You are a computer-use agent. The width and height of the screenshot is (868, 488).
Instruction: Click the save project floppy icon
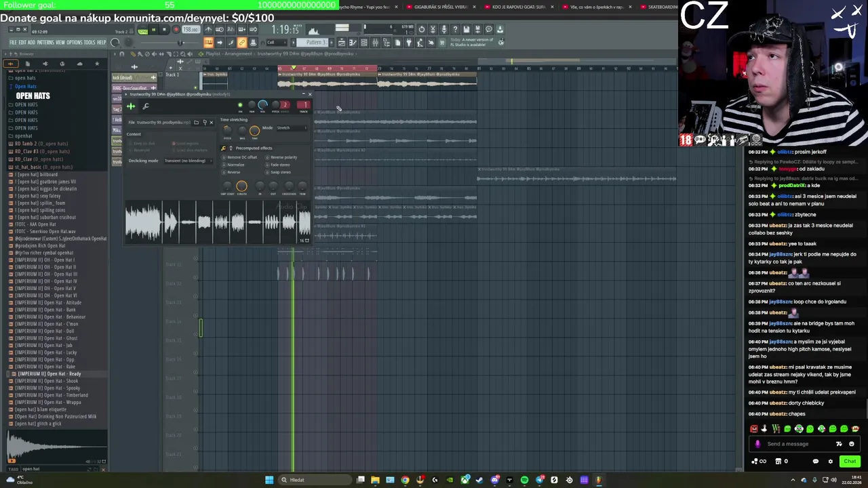click(467, 29)
